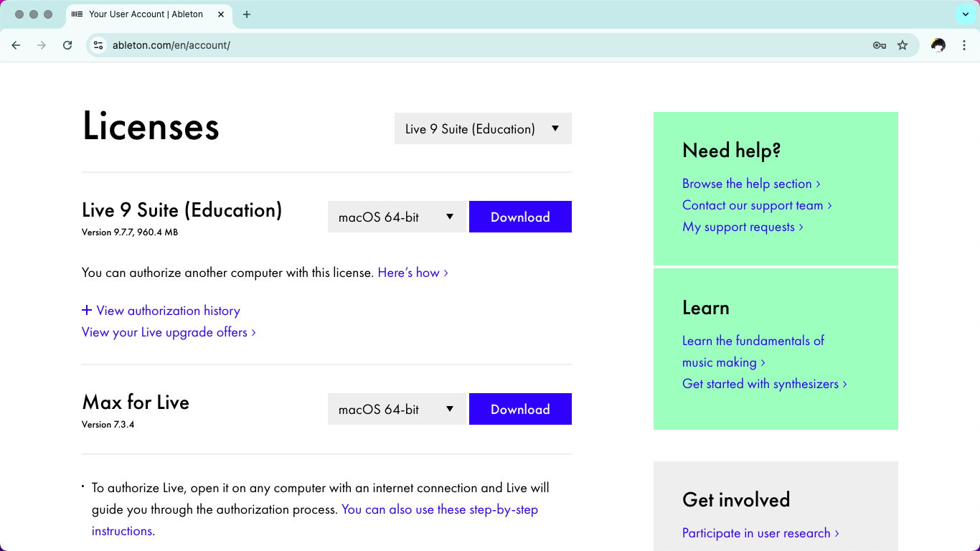Download Max for Live
Viewport: 980px width, 551px height.
(520, 409)
